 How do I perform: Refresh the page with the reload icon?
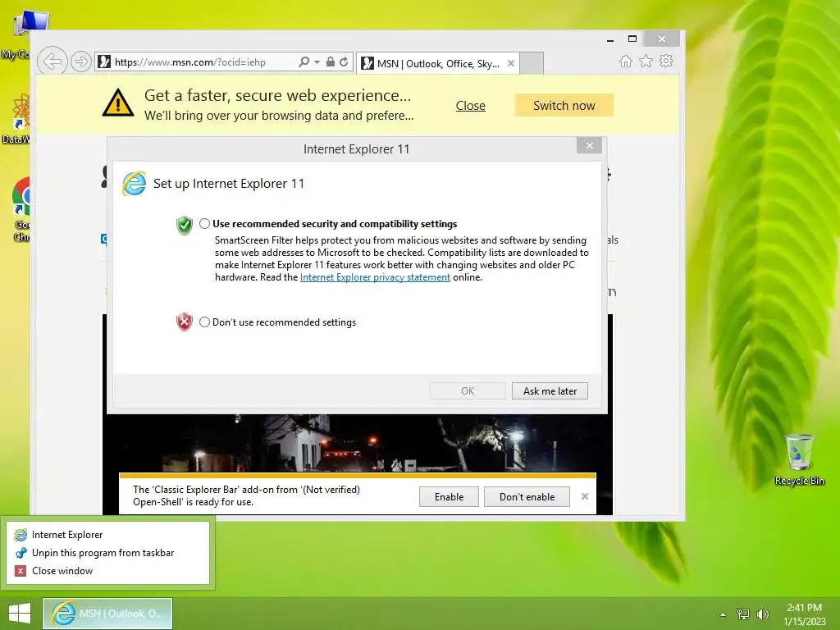tap(344, 62)
